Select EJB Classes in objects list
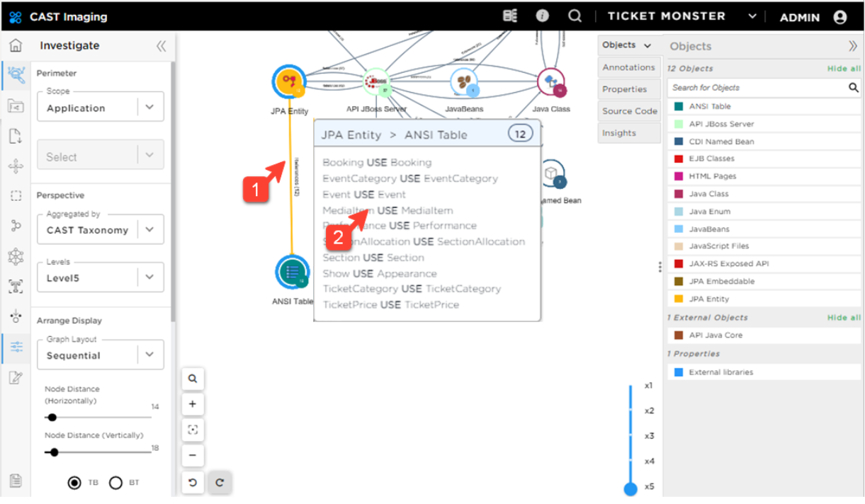Viewport: 865px width, 504px height. click(765, 159)
